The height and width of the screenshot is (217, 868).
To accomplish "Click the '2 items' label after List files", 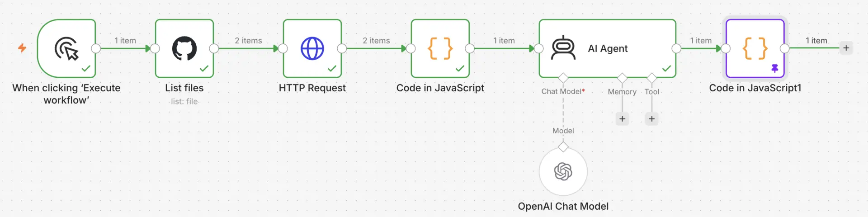I will tap(248, 41).
